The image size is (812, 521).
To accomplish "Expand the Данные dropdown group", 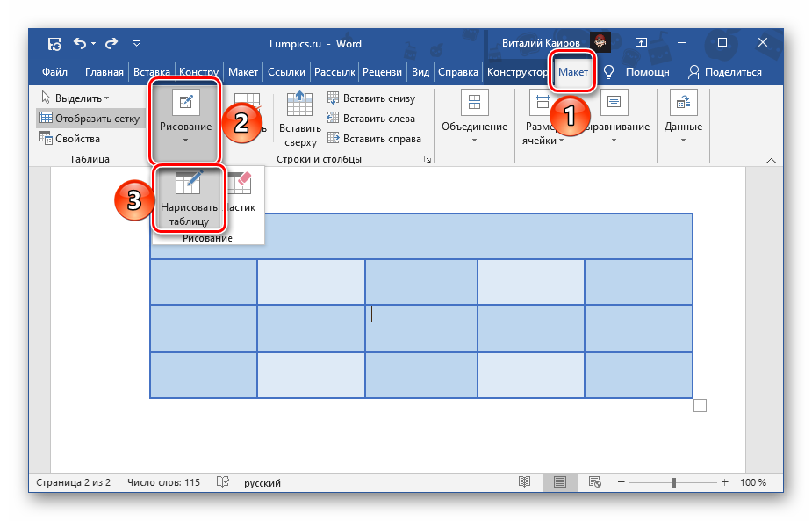I will click(683, 119).
